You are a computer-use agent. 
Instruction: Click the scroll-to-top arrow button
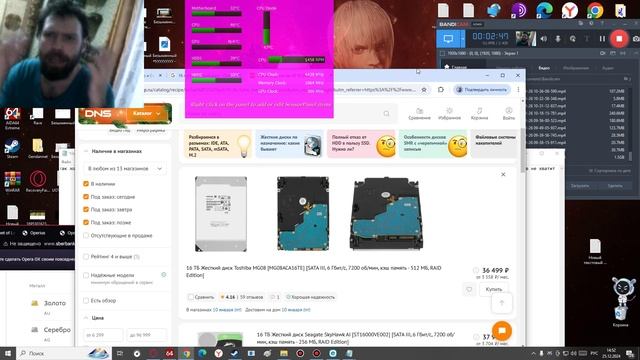[502, 303]
